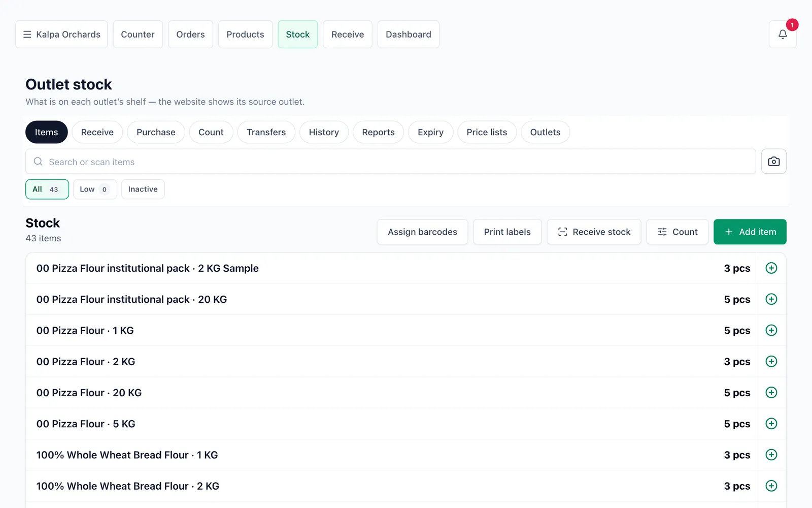
Task: Switch to the Outlets tab
Action: click(545, 132)
